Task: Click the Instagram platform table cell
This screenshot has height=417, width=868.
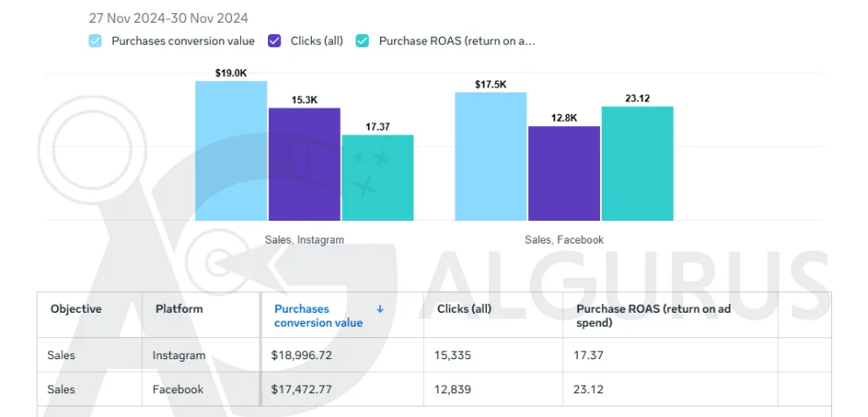Action: point(179,355)
